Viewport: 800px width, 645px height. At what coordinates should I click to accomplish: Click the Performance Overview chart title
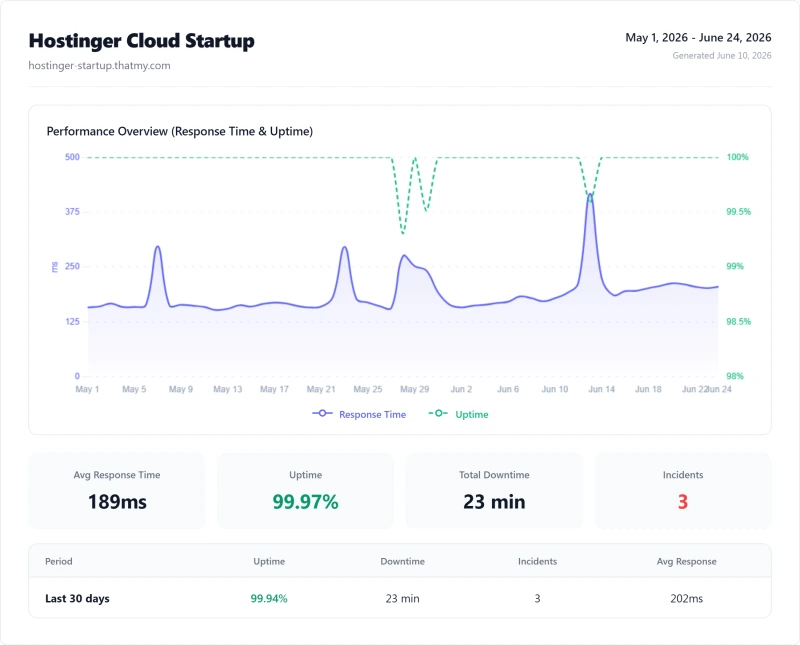180,131
